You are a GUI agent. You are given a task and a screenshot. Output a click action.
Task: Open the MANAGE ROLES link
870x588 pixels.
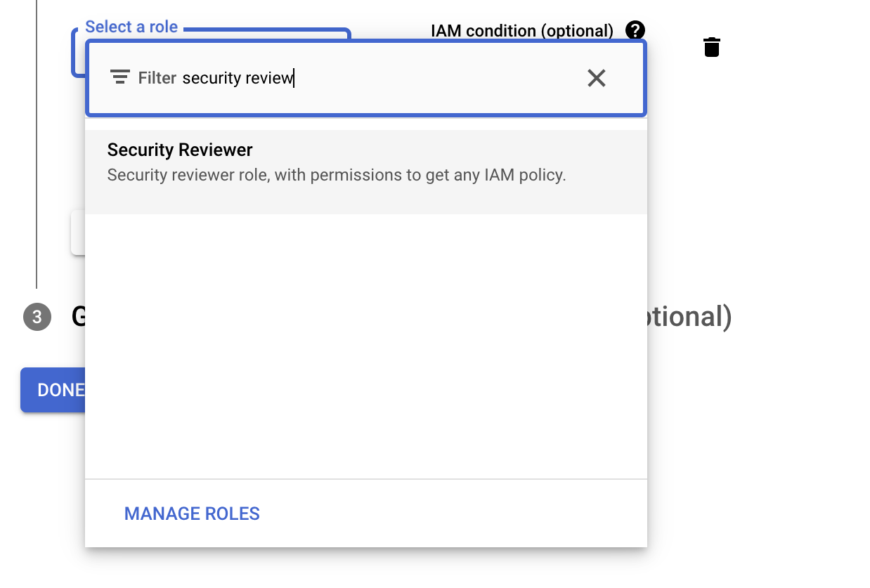pos(192,514)
